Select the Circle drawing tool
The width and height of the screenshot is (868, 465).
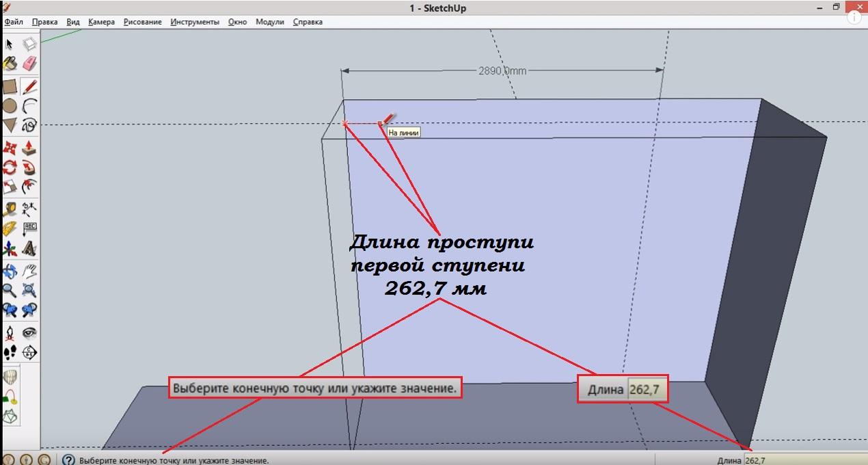pos(10,106)
